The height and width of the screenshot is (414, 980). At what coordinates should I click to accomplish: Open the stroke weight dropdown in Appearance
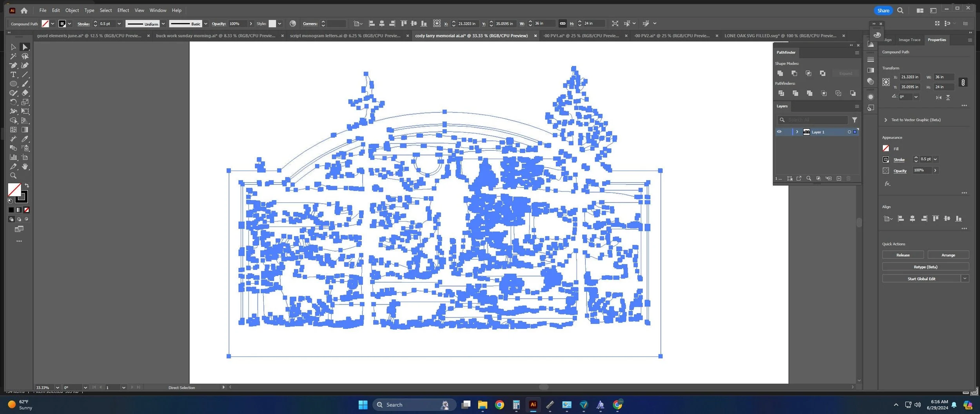pyautogui.click(x=935, y=159)
